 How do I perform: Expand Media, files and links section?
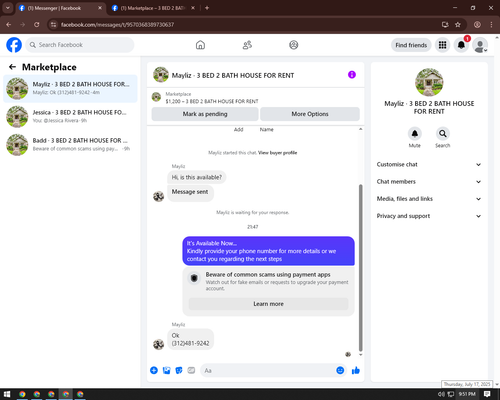click(x=429, y=199)
